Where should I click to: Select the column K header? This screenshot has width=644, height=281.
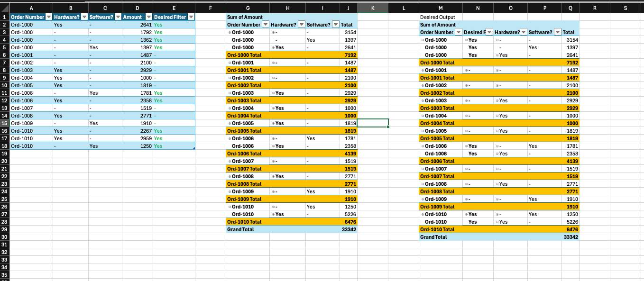click(x=373, y=8)
